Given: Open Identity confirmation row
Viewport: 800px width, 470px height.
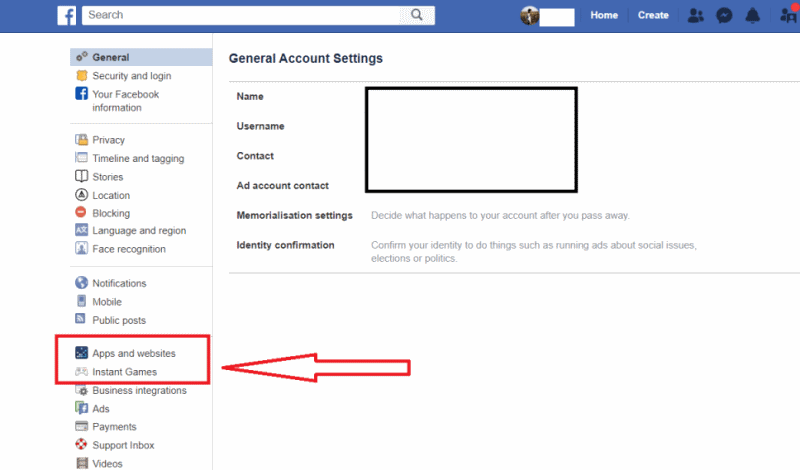Looking at the screenshot, I should [514, 251].
